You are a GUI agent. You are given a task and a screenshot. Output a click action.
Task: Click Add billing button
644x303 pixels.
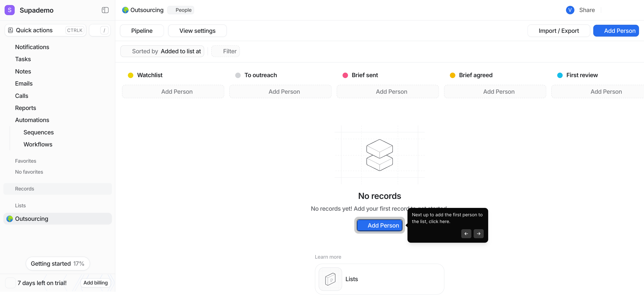click(96, 283)
